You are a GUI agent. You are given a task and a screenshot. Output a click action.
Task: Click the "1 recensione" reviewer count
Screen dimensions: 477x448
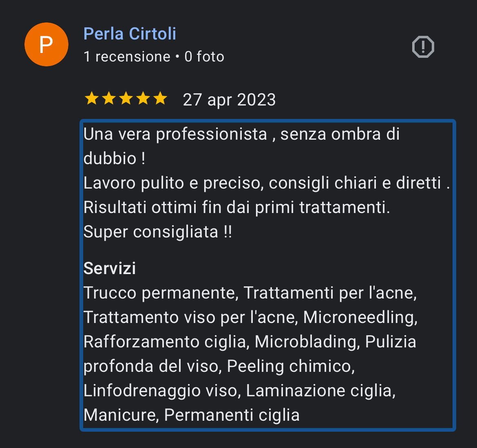point(127,57)
